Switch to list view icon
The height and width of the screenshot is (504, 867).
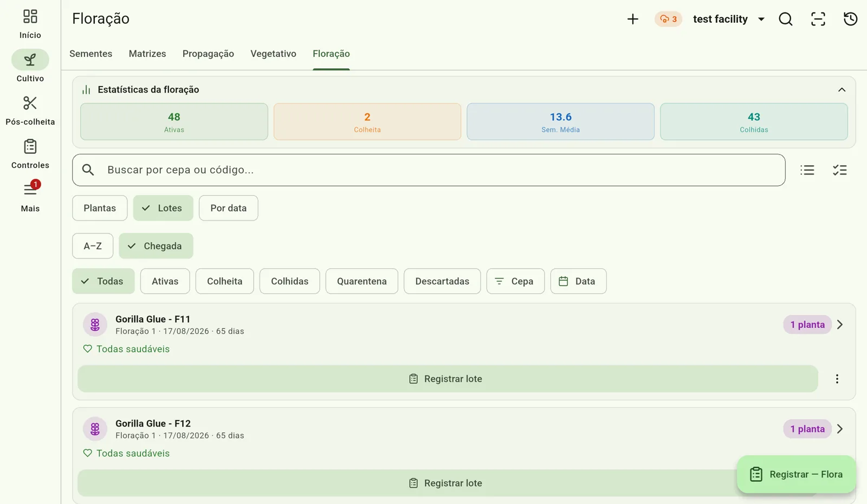pyautogui.click(x=807, y=170)
